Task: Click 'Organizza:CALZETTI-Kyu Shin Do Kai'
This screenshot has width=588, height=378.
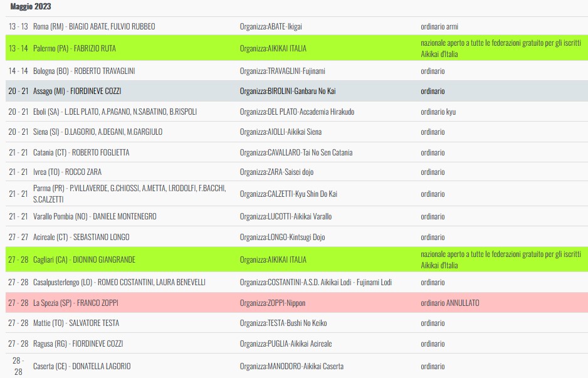Action: tap(288, 194)
